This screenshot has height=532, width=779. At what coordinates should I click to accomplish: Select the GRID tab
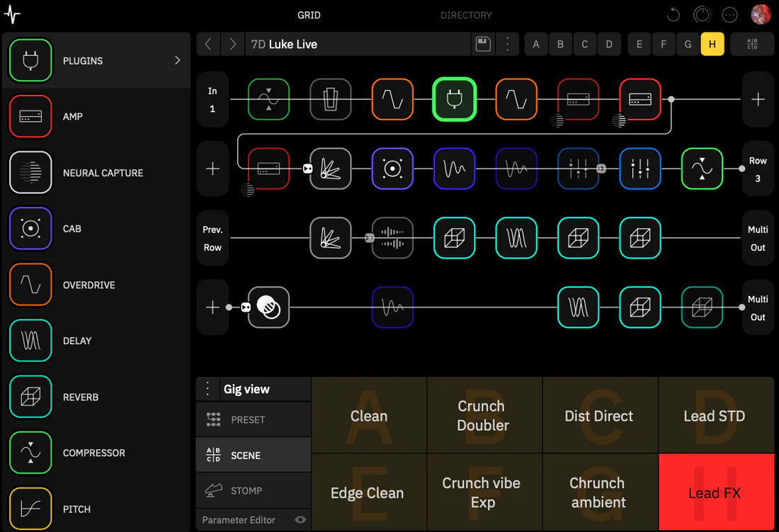[309, 15]
